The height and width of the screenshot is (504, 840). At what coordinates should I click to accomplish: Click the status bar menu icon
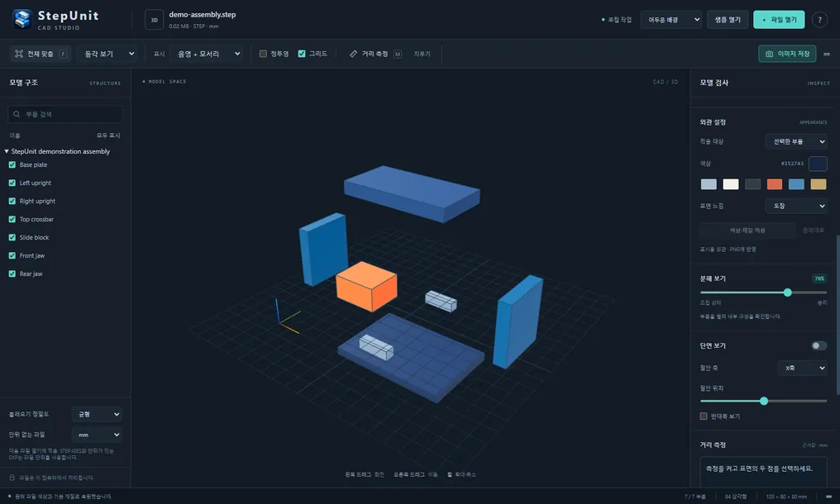click(828, 497)
